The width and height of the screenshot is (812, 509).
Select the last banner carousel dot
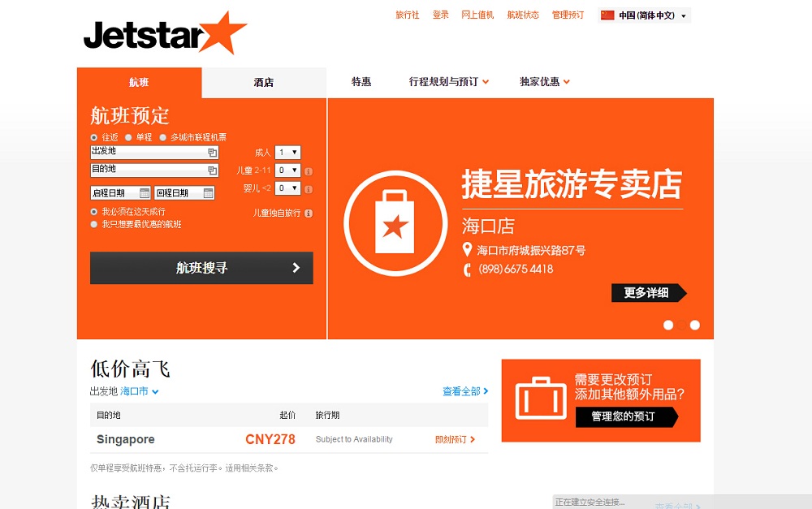coord(695,326)
